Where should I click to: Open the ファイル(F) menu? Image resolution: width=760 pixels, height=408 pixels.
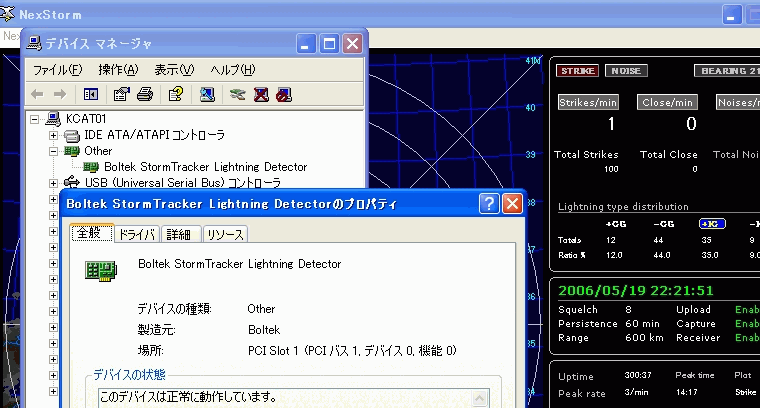[57, 70]
